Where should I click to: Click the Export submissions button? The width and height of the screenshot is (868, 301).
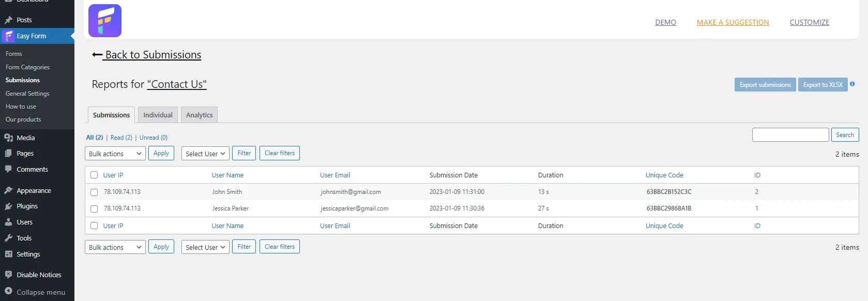pyautogui.click(x=765, y=85)
